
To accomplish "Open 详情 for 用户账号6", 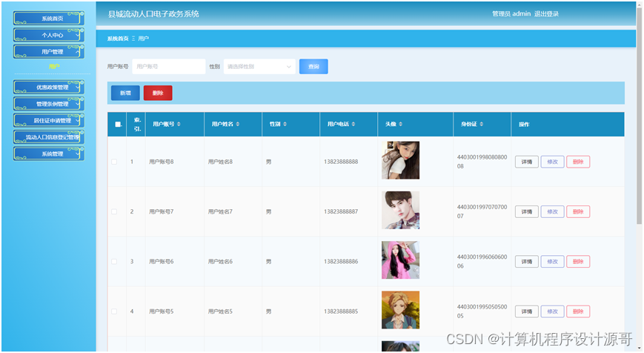I will pyautogui.click(x=526, y=261).
